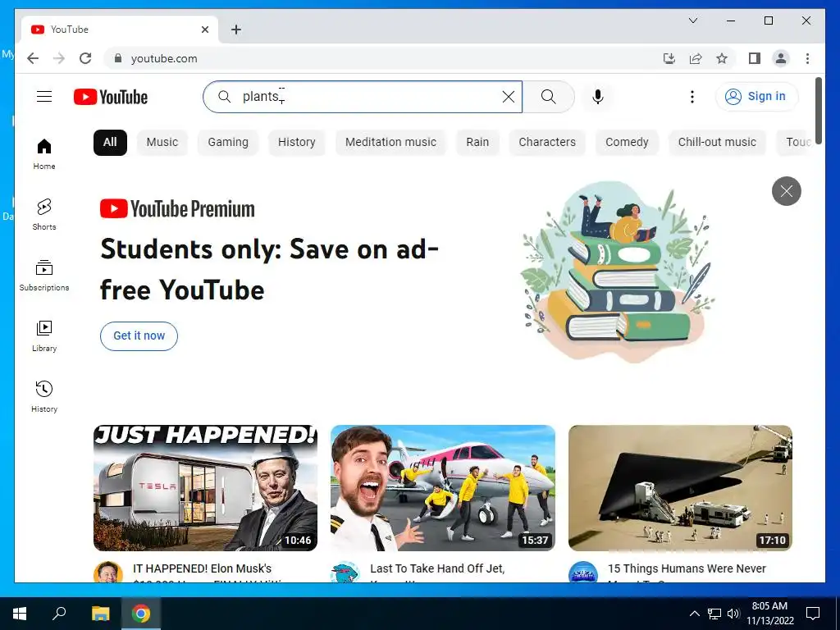Image resolution: width=840 pixels, height=630 pixels.
Task: Open the Chrome profile avatar
Action: point(781,58)
